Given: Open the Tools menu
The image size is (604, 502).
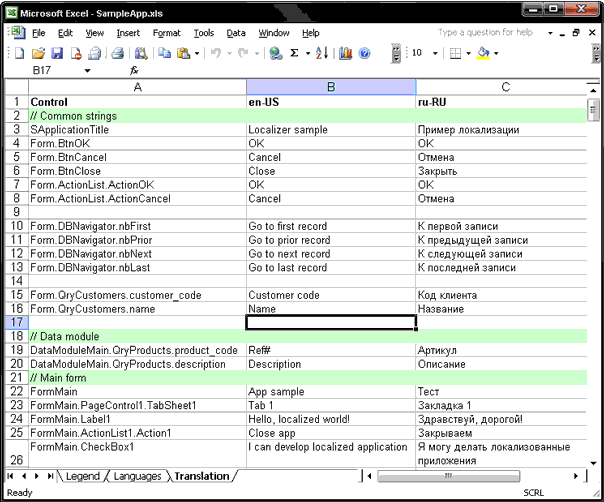Looking at the screenshot, I should pyautogui.click(x=204, y=33).
